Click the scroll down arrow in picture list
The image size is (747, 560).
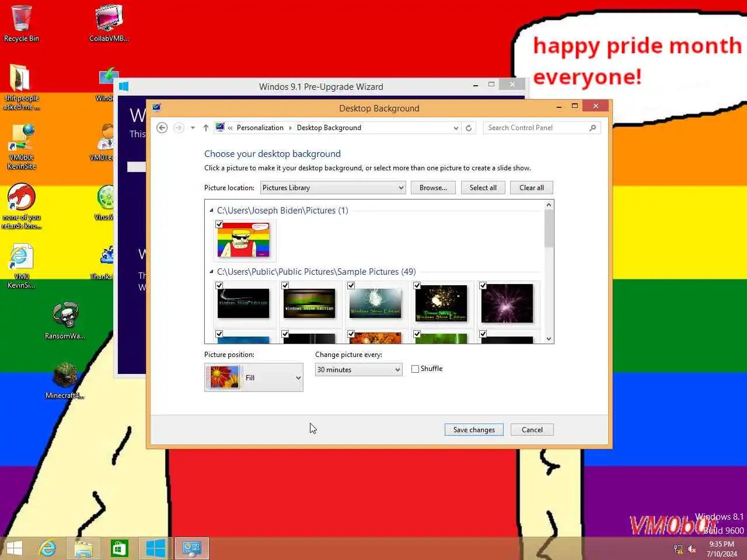[549, 338]
